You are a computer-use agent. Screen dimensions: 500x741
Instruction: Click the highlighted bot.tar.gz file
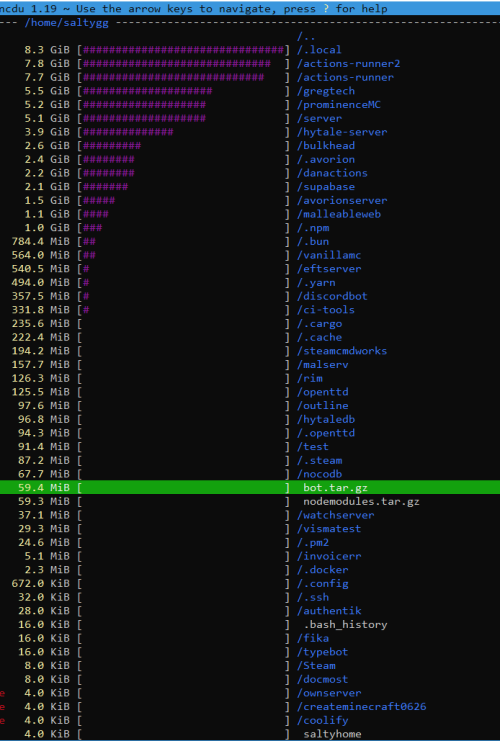tap(250, 488)
